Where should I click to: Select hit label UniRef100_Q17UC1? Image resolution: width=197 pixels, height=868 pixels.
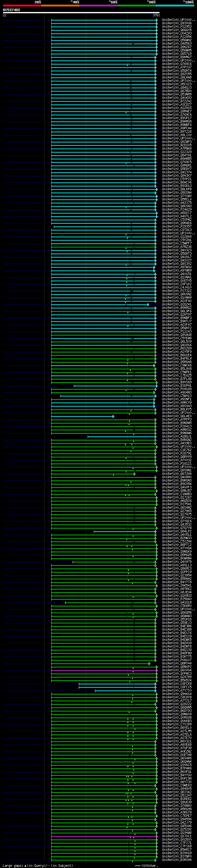(177, 836)
